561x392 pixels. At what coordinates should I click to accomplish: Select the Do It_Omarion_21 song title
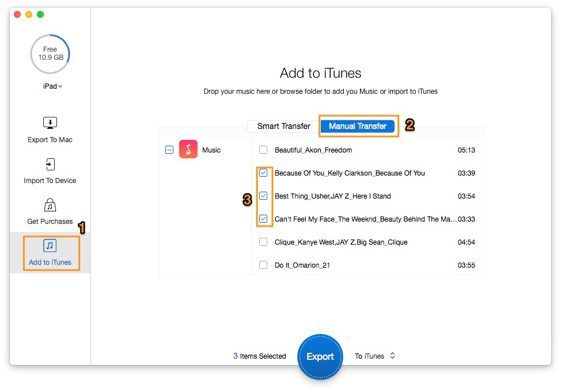pos(302,265)
